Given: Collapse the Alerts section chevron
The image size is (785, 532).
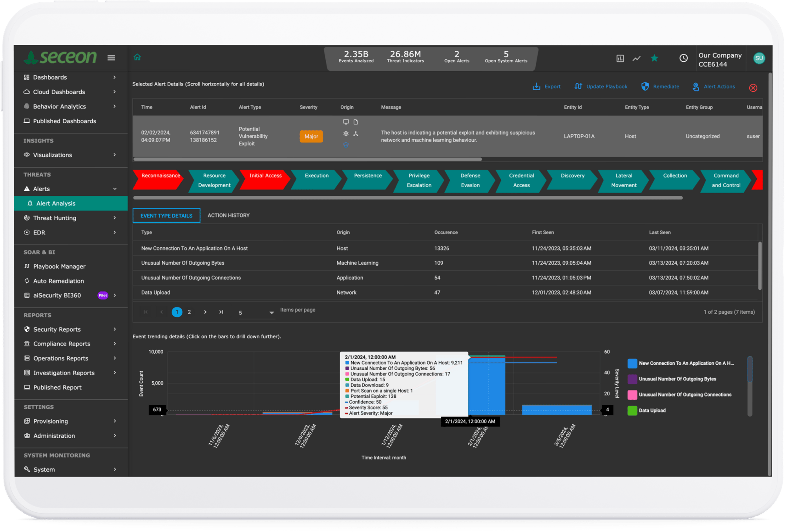Looking at the screenshot, I should click(115, 189).
